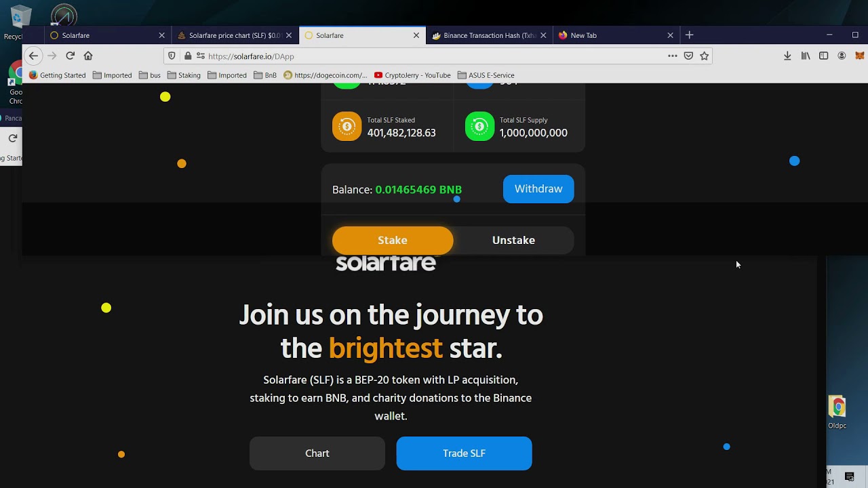Open the Firefox library icon
This screenshot has width=868, height=488.
806,56
